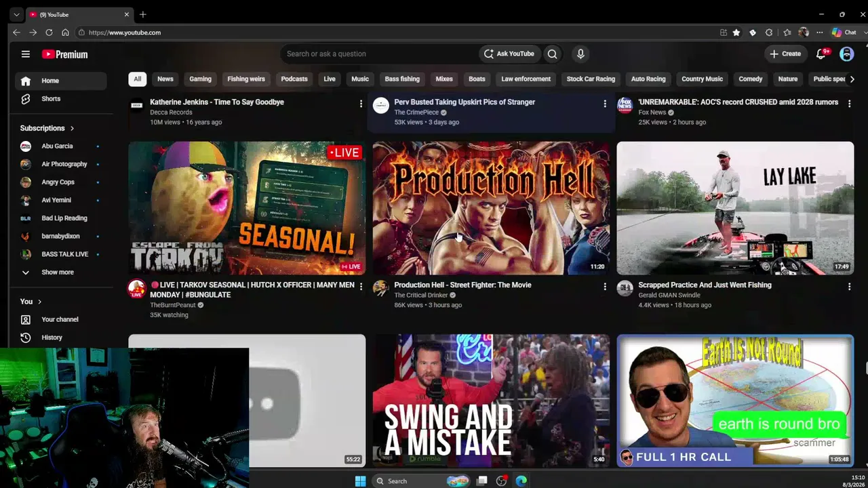
Task: Open options for Production Hell video
Action: pos(605,287)
